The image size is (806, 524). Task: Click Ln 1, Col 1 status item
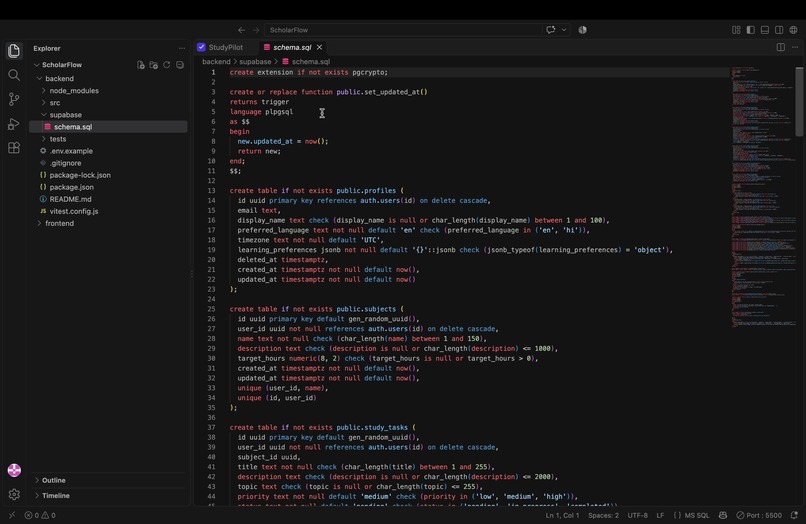click(x=562, y=515)
